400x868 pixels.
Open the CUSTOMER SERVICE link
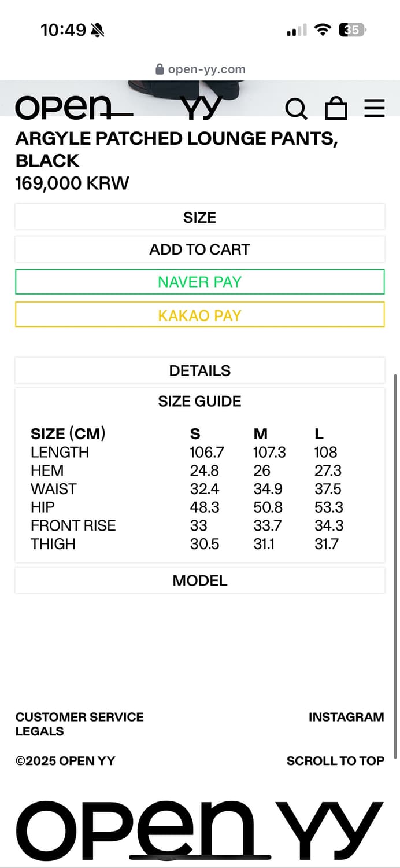[80, 717]
